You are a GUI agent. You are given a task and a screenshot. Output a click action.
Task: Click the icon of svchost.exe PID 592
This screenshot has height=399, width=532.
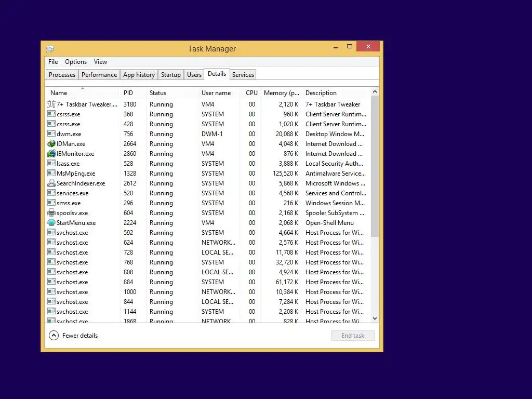coord(51,232)
